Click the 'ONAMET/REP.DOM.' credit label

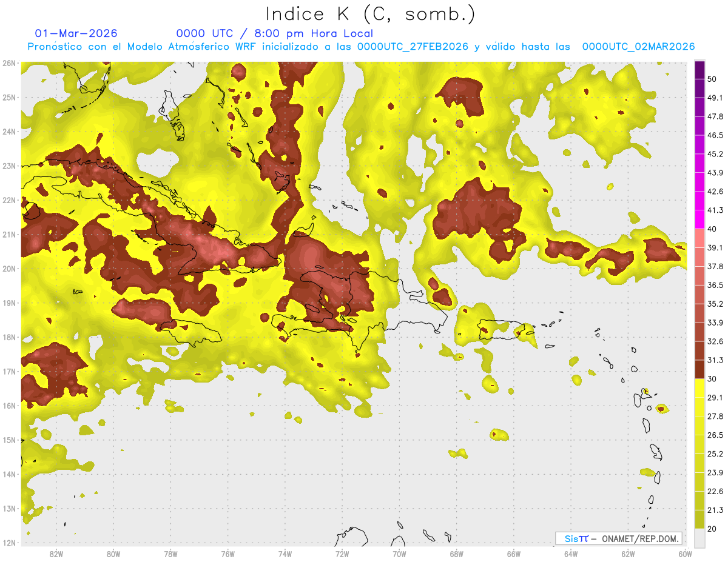[639, 538]
